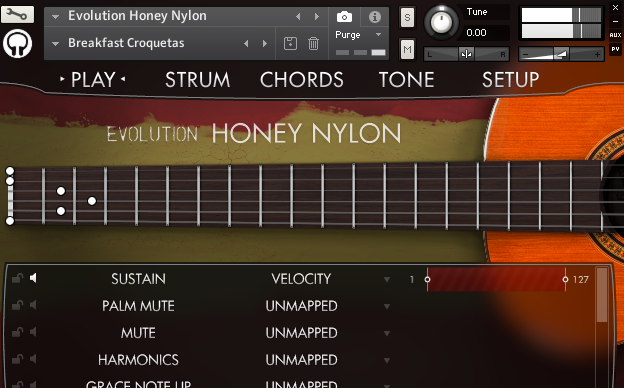Select the HARMONICS articulation
The height and width of the screenshot is (388, 624).
click(138, 360)
